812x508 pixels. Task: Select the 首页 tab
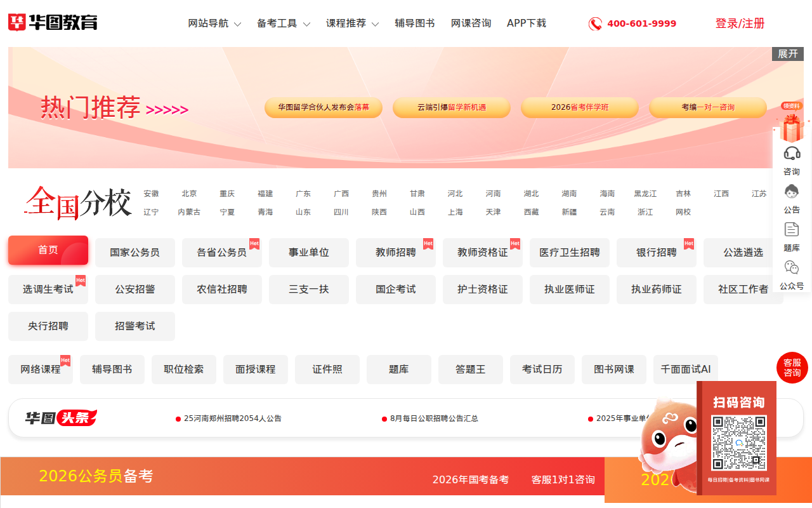tap(48, 250)
